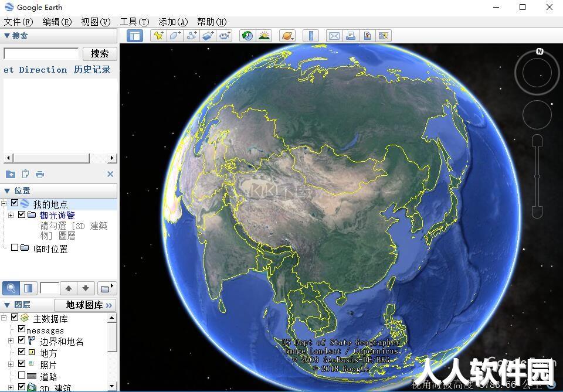Toggle the messages layer checkbox
563x392 pixels.
click(22, 329)
